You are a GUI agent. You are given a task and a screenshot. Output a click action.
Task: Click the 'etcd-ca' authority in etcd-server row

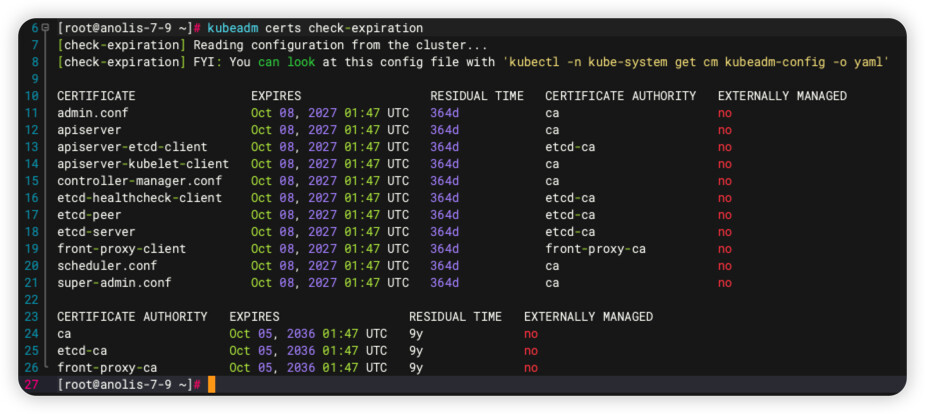(570, 232)
